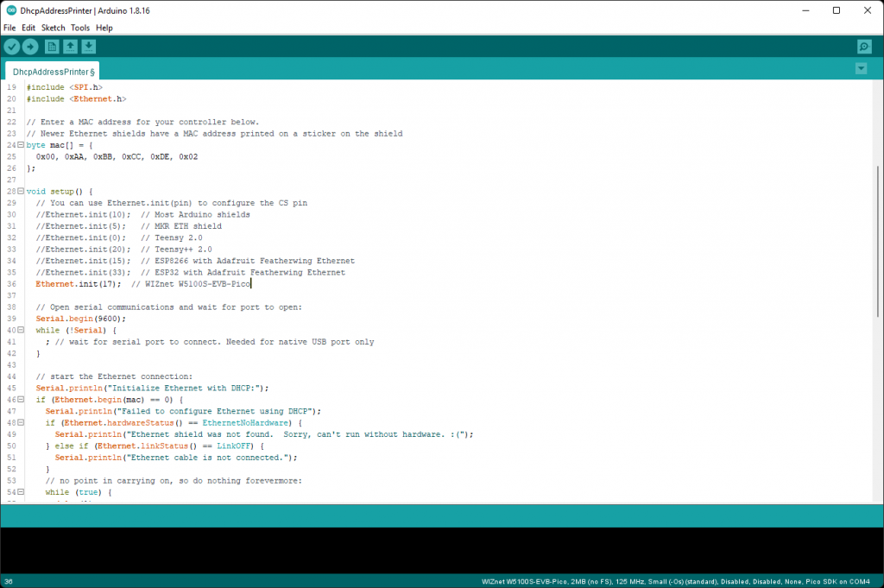Click the Serial.begin(9600) line
The height and width of the screenshot is (588, 884).
coord(80,319)
